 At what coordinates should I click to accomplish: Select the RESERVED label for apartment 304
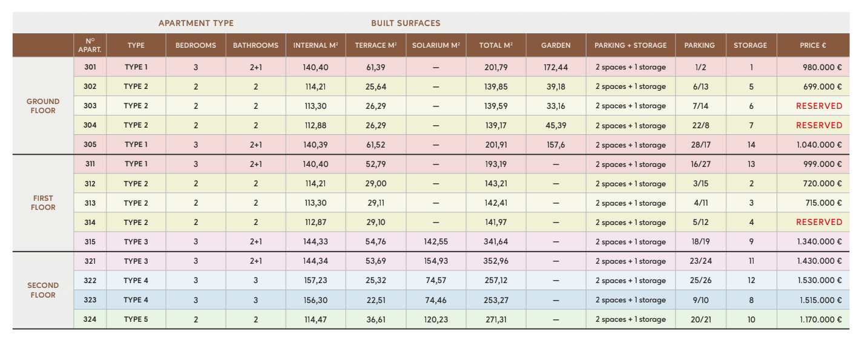(x=819, y=125)
